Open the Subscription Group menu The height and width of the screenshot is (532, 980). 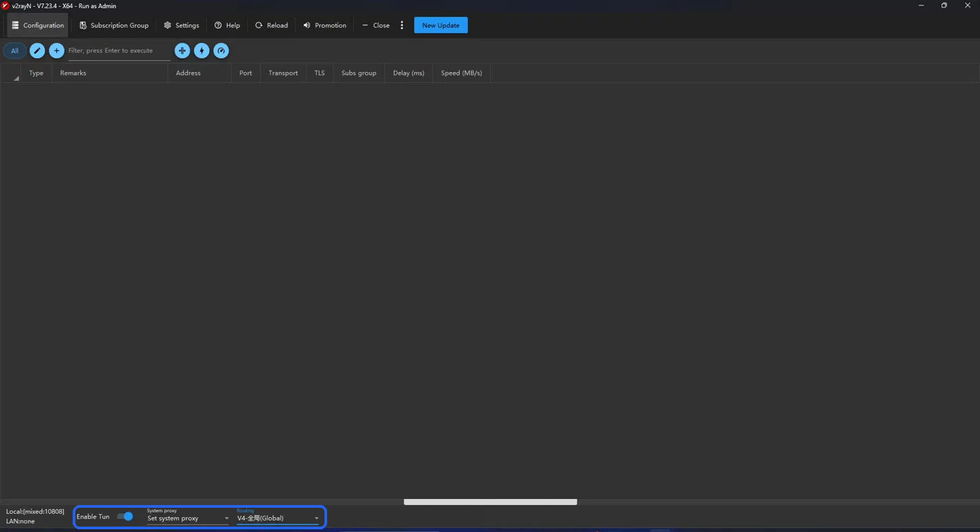[114, 25]
